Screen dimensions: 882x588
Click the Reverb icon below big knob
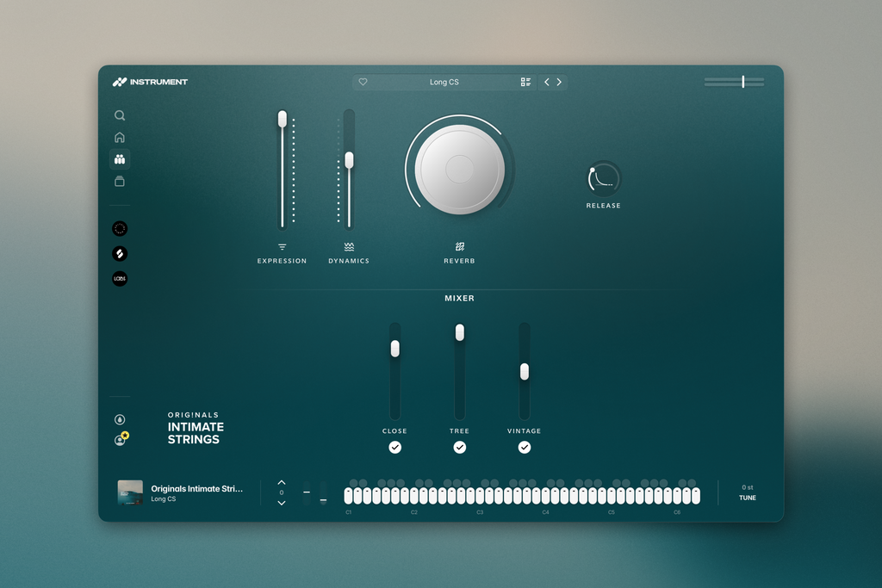(x=460, y=247)
